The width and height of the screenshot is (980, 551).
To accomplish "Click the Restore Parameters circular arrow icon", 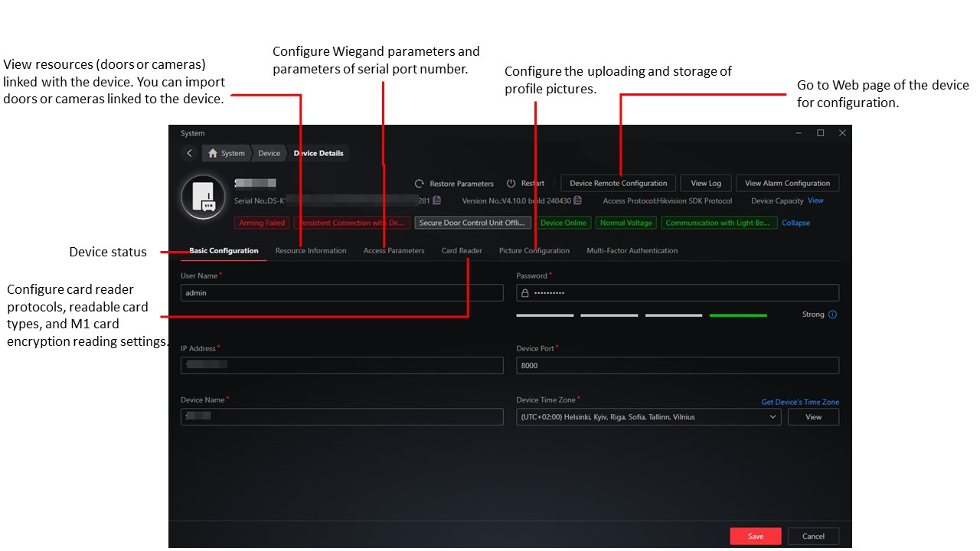I will point(419,184).
